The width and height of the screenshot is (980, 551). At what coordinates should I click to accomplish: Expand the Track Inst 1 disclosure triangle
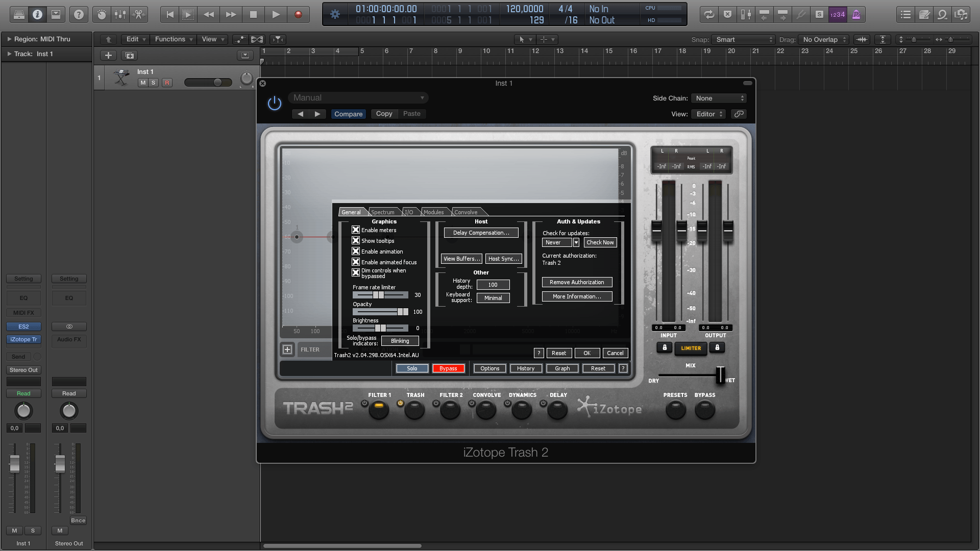pos(9,54)
